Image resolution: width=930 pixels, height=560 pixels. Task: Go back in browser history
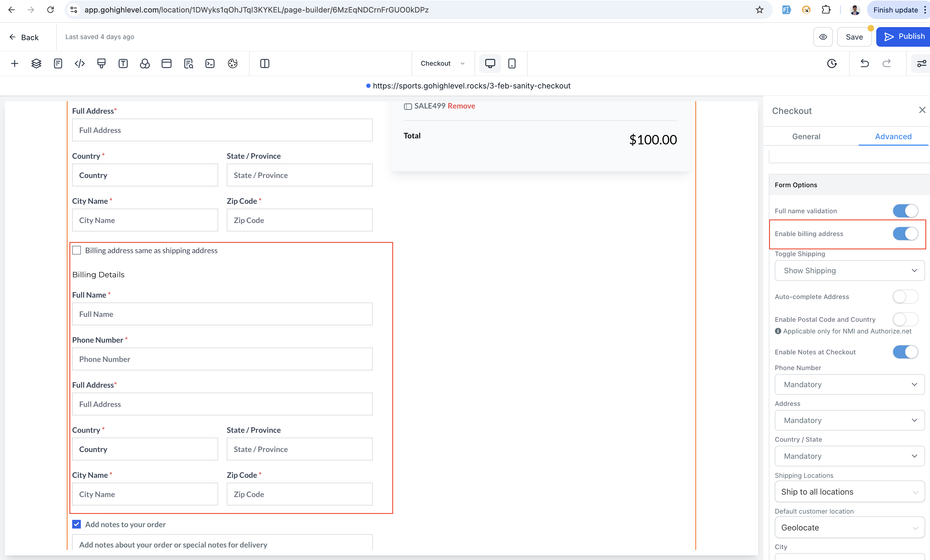click(x=12, y=10)
